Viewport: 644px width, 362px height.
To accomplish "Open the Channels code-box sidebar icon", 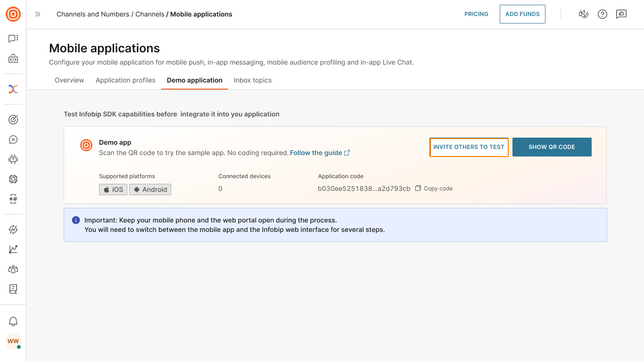I will 13,58.
